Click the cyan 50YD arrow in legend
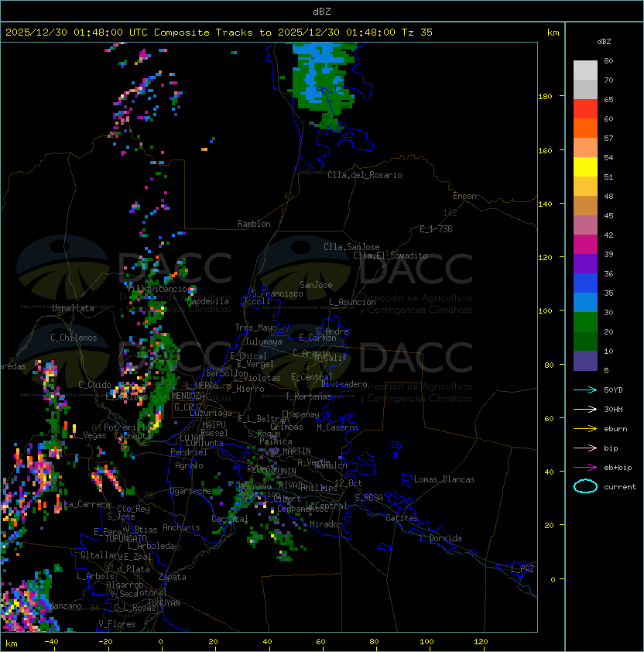 585,390
